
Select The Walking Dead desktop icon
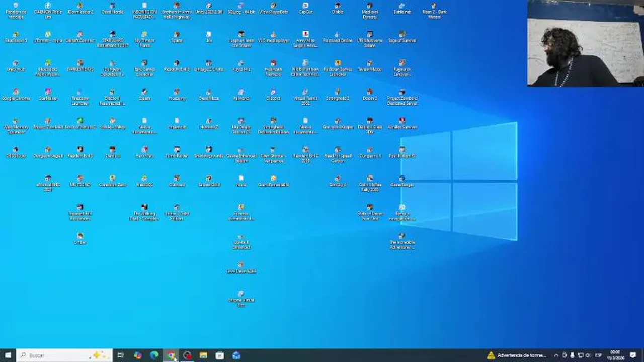point(144,213)
